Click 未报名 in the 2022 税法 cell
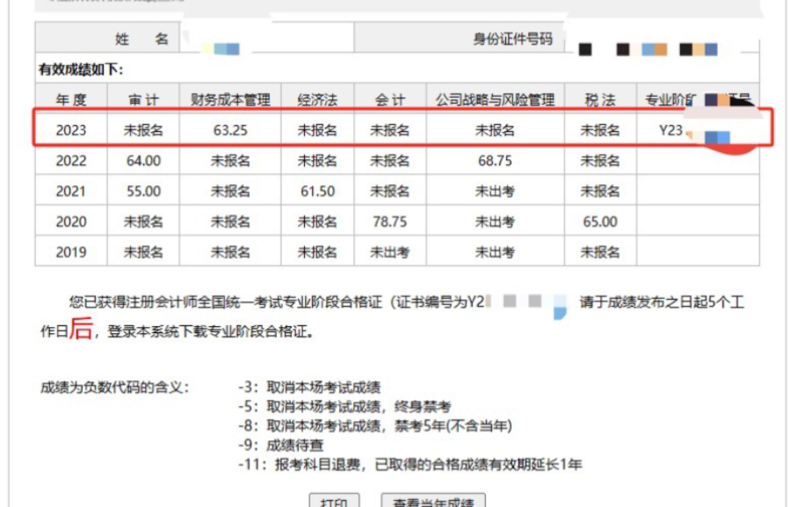812x507 pixels. 600,161
